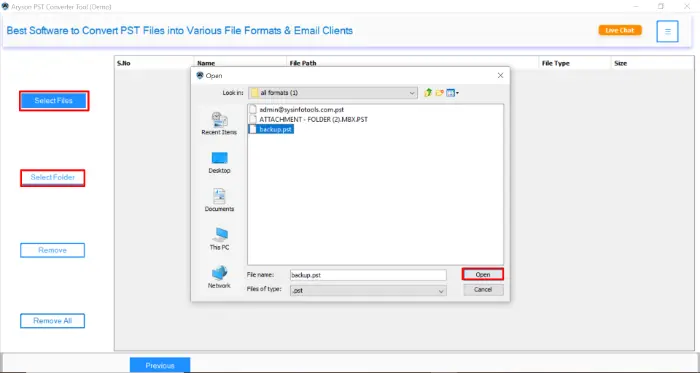Go up one folder level icon
This screenshot has width=700, height=373.
[x=428, y=93]
